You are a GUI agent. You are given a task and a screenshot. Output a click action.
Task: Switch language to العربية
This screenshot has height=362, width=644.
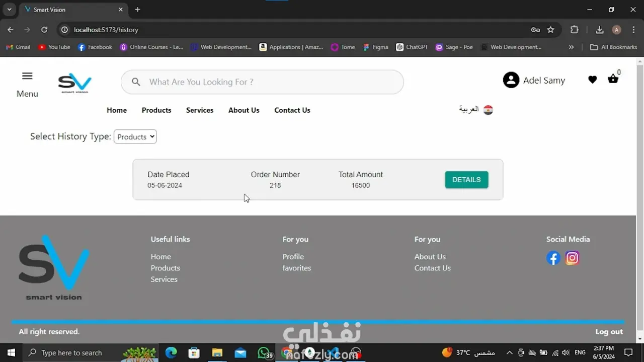click(469, 109)
